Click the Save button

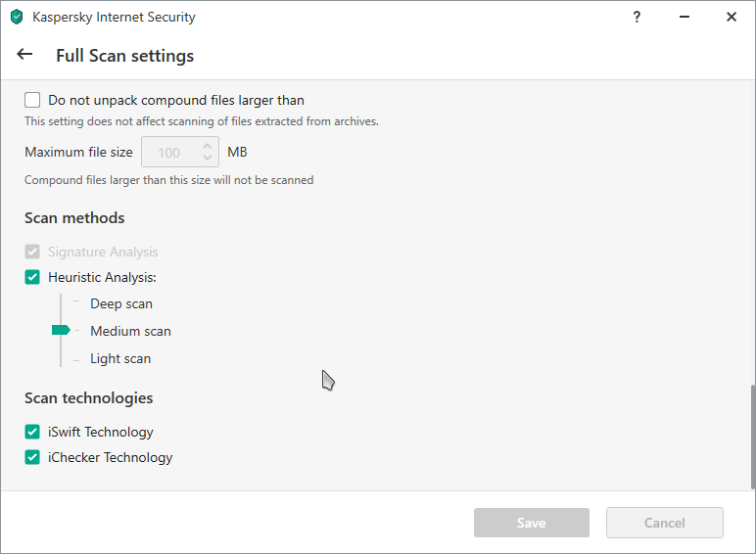pyautogui.click(x=532, y=523)
